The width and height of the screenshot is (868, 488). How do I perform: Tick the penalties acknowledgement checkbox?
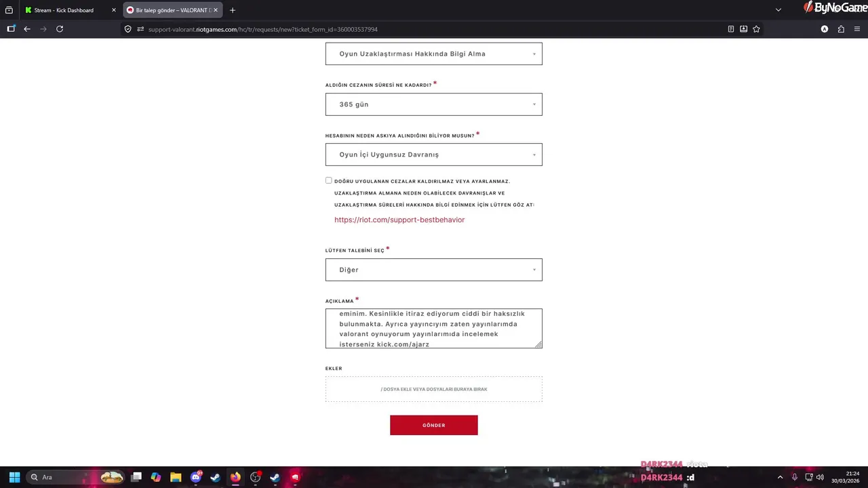(329, 180)
